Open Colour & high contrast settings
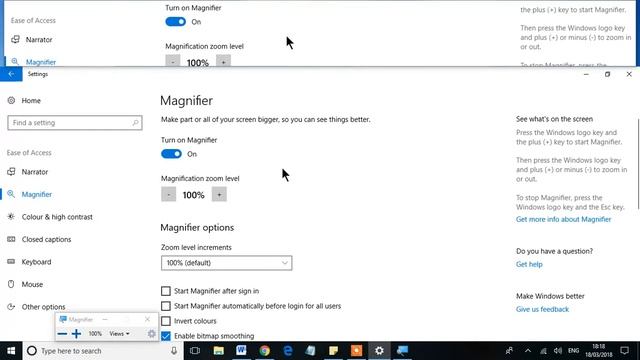The height and width of the screenshot is (360, 640). [57, 217]
